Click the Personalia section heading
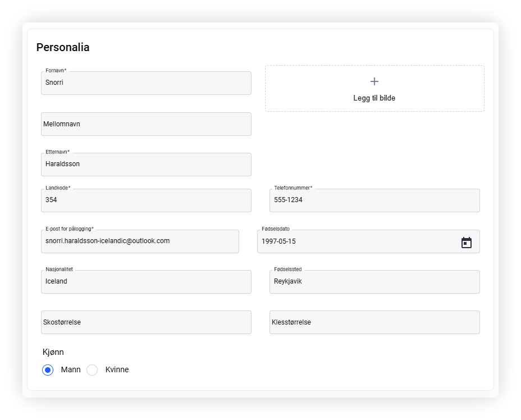Screen dimensions: 521x420 pos(63,47)
